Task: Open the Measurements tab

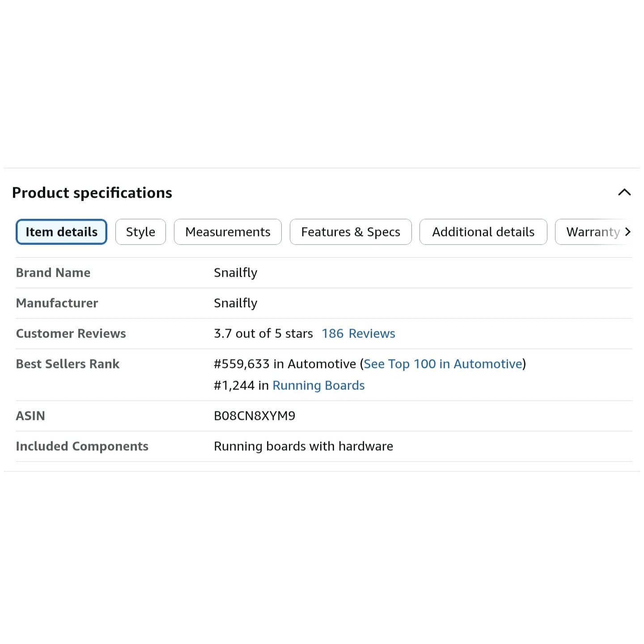Action: coord(228,232)
